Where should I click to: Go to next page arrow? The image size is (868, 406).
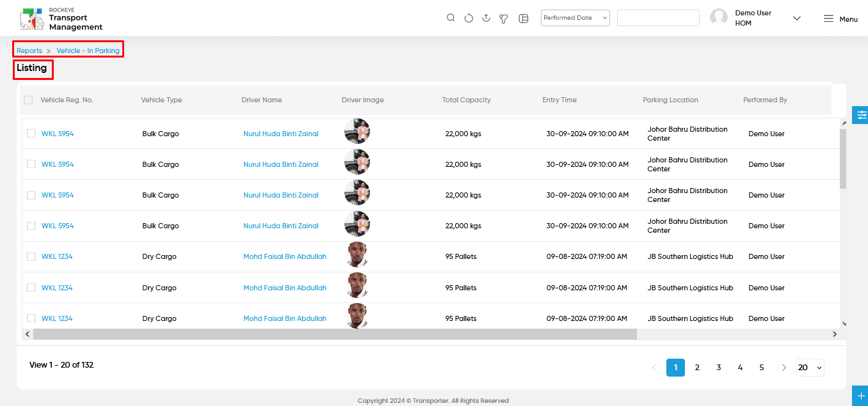tap(784, 368)
